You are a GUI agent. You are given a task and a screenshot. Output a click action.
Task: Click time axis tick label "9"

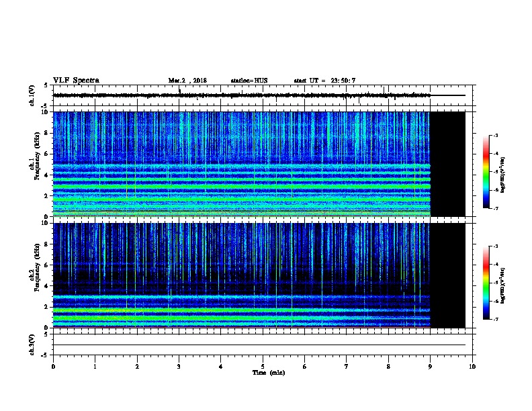pyautogui.click(x=430, y=367)
